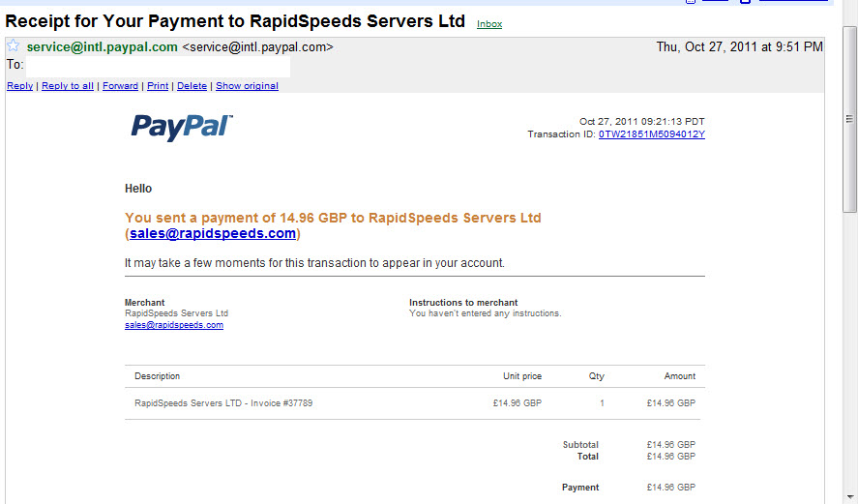Delete this email message
Viewport: 858px width, 504px height.
click(192, 86)
